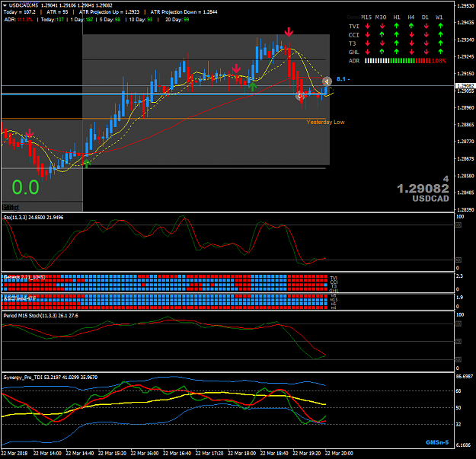Image resolution: width=476 pixels, height=459 pixels.
Task: Click the D1 column header in the dashboard
Action: [425, 18]
